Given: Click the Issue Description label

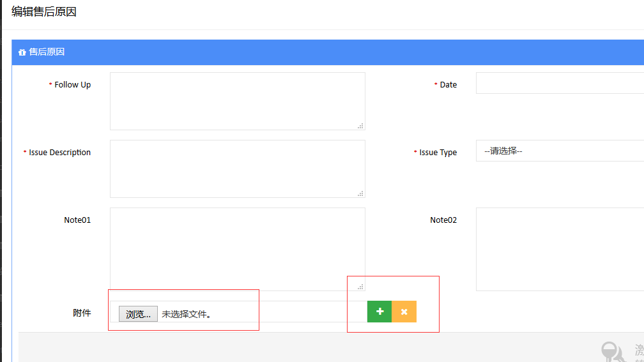Looking at the screenshot, I should [x=59, y=152].
